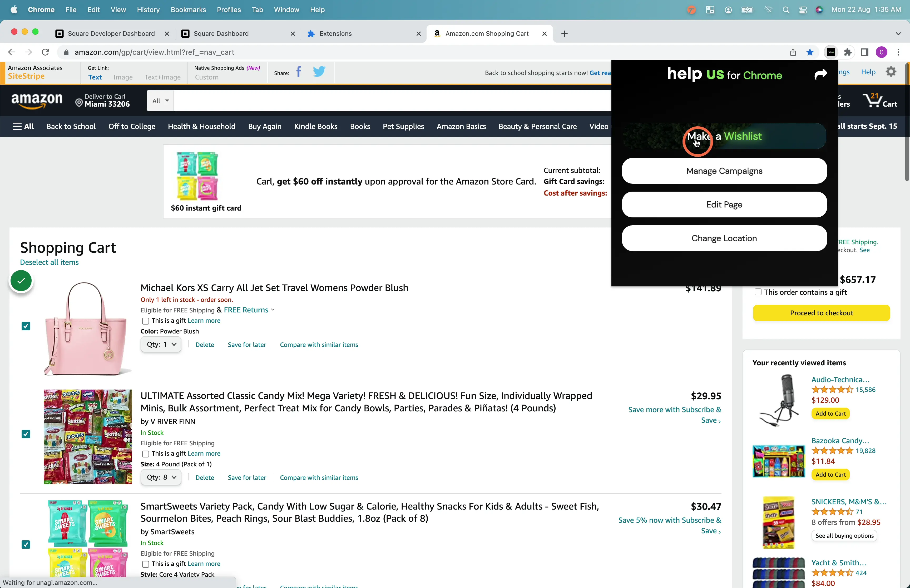The height and width of the screenshot is (588, 910).
Task: Click the bookmark star icon
Action: coord(810,52)
